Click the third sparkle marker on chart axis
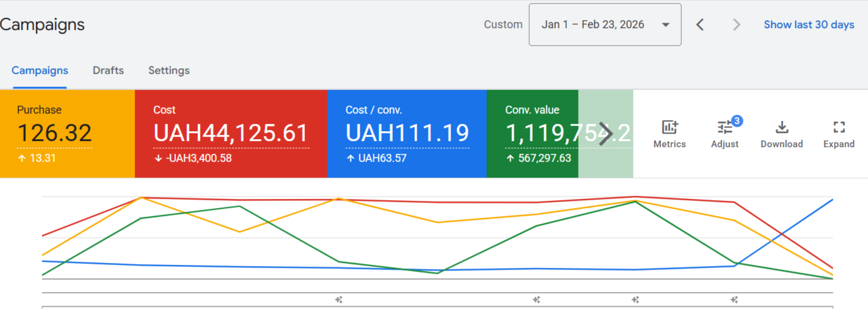The height and width of the screenshot is (310, 868). tap(635, 300)
